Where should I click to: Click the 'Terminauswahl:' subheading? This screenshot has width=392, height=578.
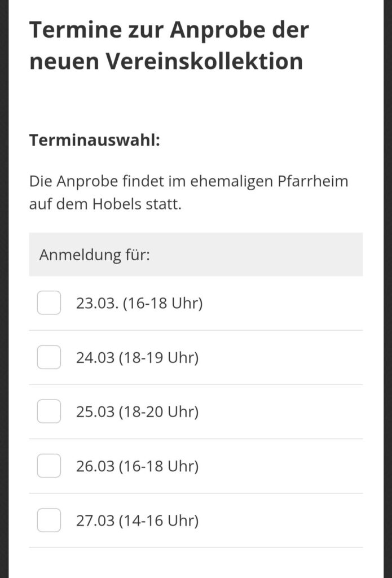95,139
